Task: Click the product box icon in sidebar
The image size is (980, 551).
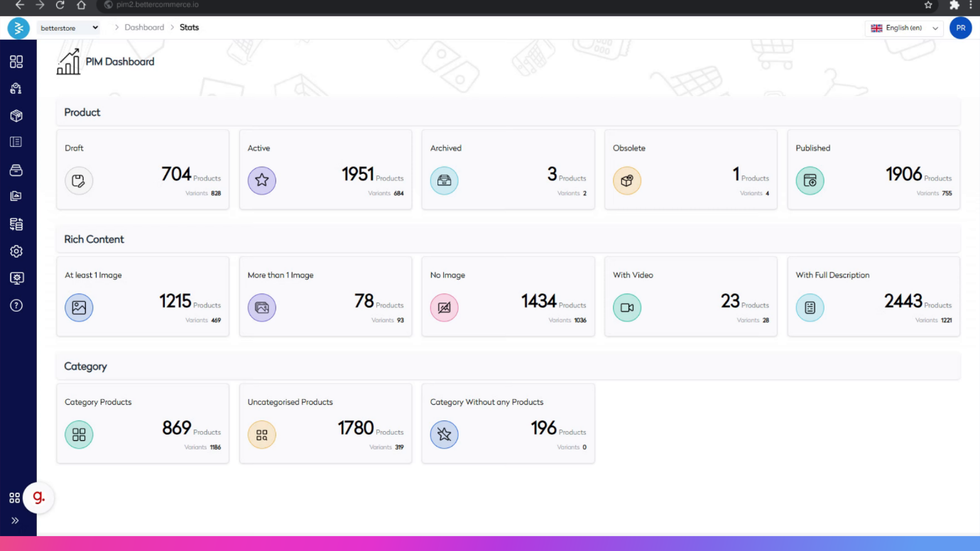Action: tap(16, 116)
